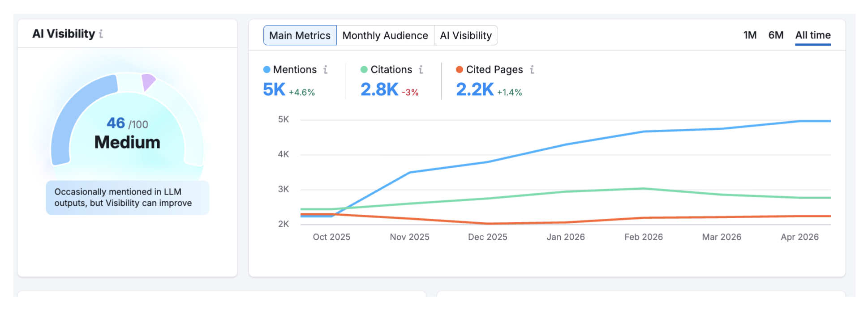Click the 'Occasionally mentioned in LLM outputs' note
Image resolution: width=868 pixels, height=331 pixels.
click(128, 197)
